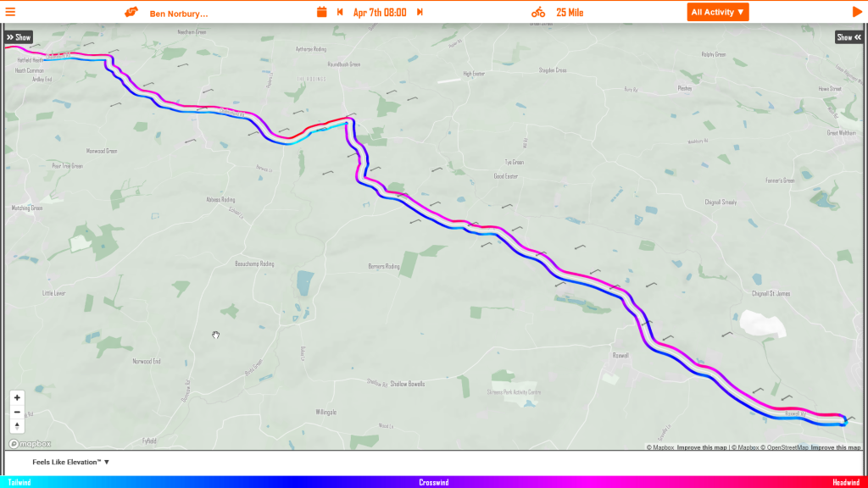Zoom in on the map
This screenshot has height=488, width=868.
pyautogui.click(x=17, y=398)
